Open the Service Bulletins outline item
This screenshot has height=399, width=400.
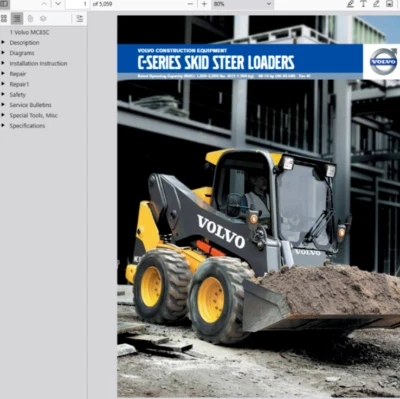point(30,105)
